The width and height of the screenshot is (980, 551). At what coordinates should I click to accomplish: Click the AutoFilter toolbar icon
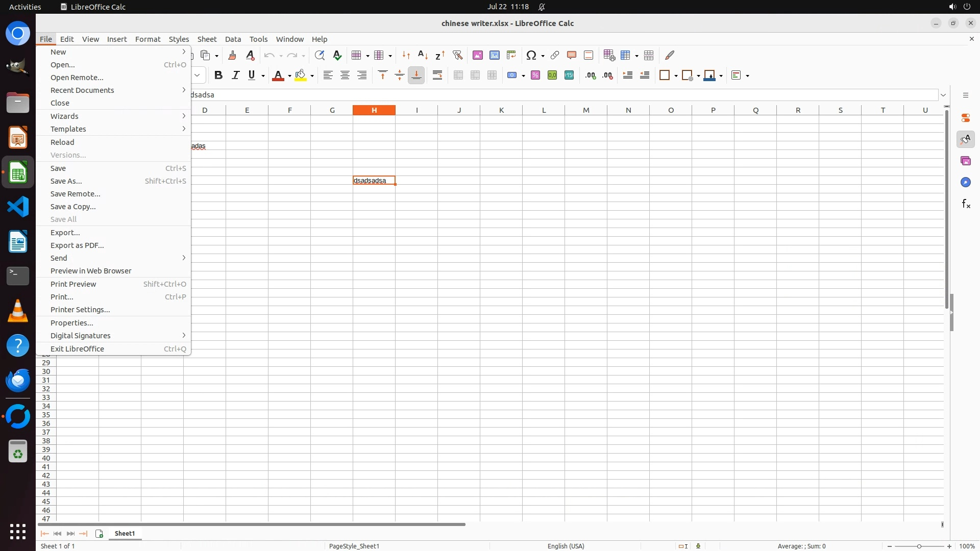[x=457, y=55]
